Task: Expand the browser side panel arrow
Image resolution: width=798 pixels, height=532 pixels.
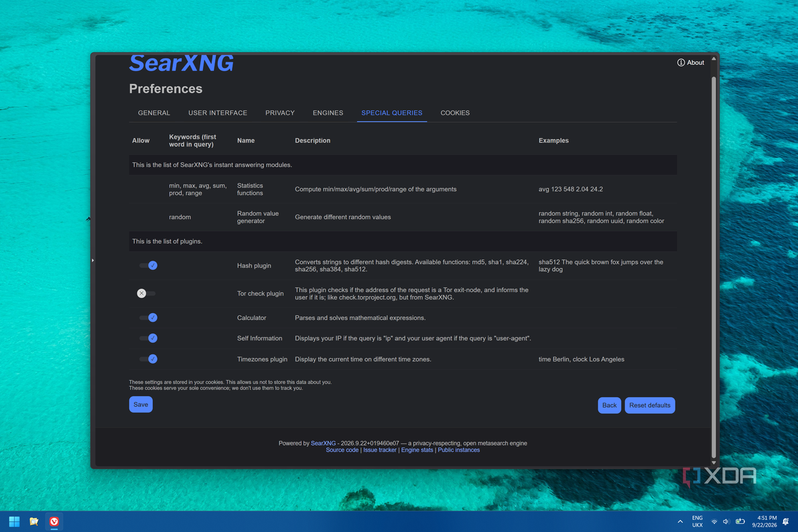Action: 92,260
